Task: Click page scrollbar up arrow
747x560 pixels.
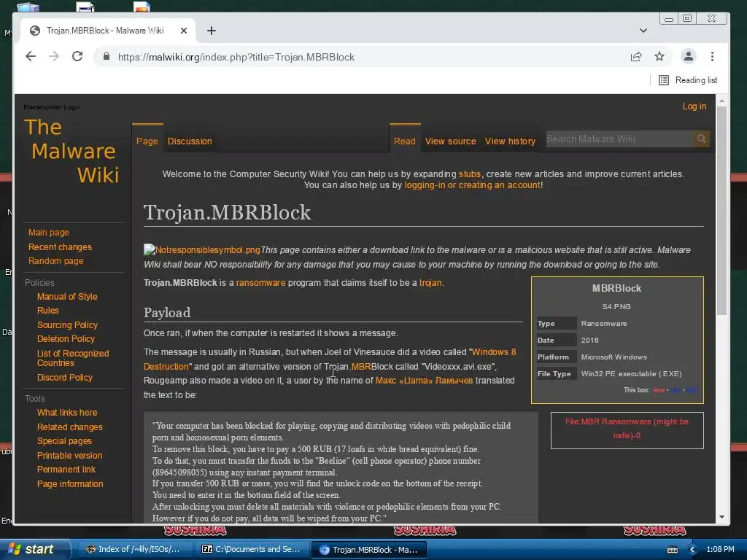Action: point(721,101)
